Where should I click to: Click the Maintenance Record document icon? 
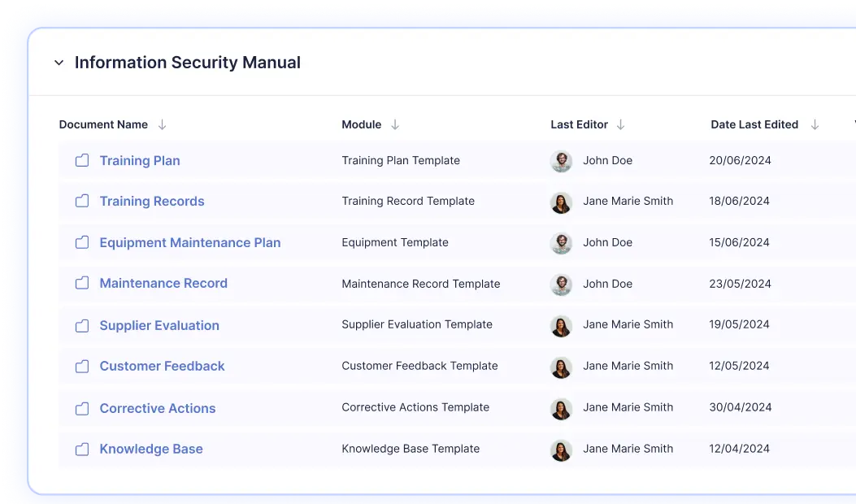[x=82, y=284]
